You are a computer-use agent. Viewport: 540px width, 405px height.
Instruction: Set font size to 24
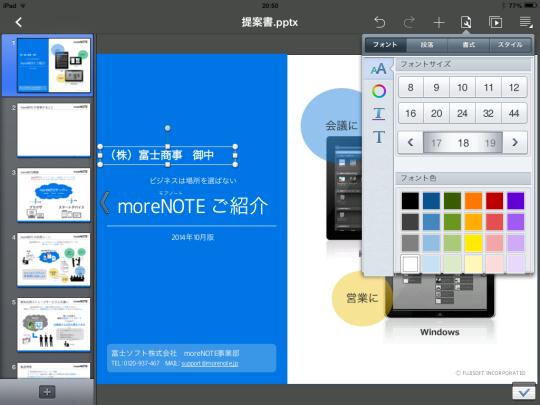coord(462,113)
